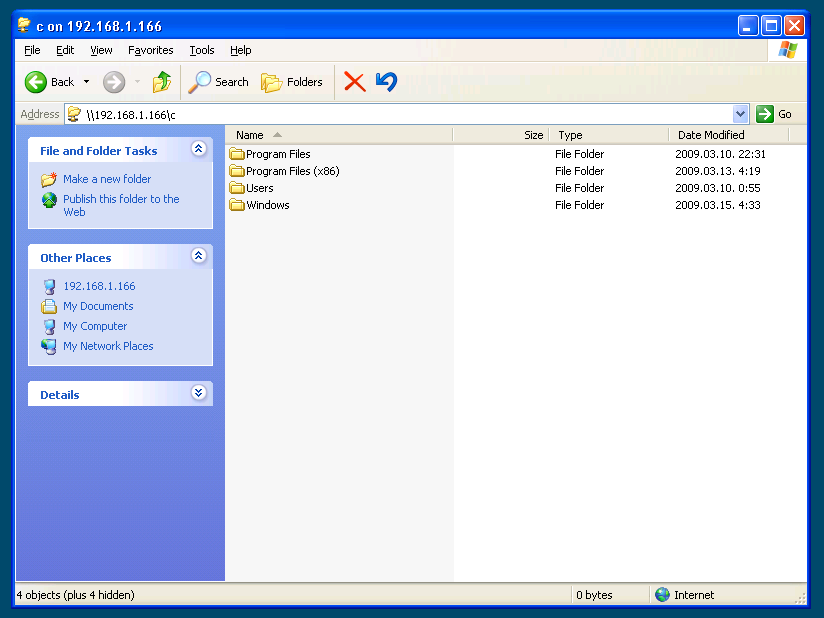The width and height of the screenshot is (824, 618).
Task: Select the Program Files folder icon
Action: pos(237,154)
